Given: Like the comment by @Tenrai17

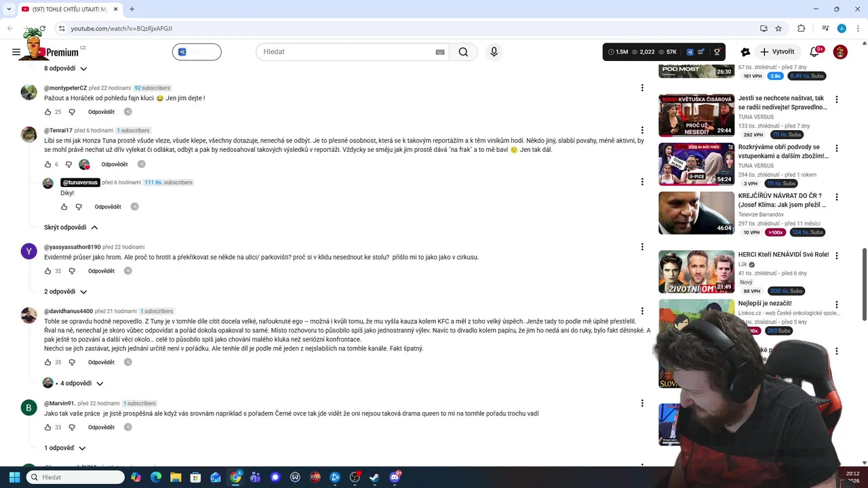Looking at the screenshot, I should click(47, 164).
